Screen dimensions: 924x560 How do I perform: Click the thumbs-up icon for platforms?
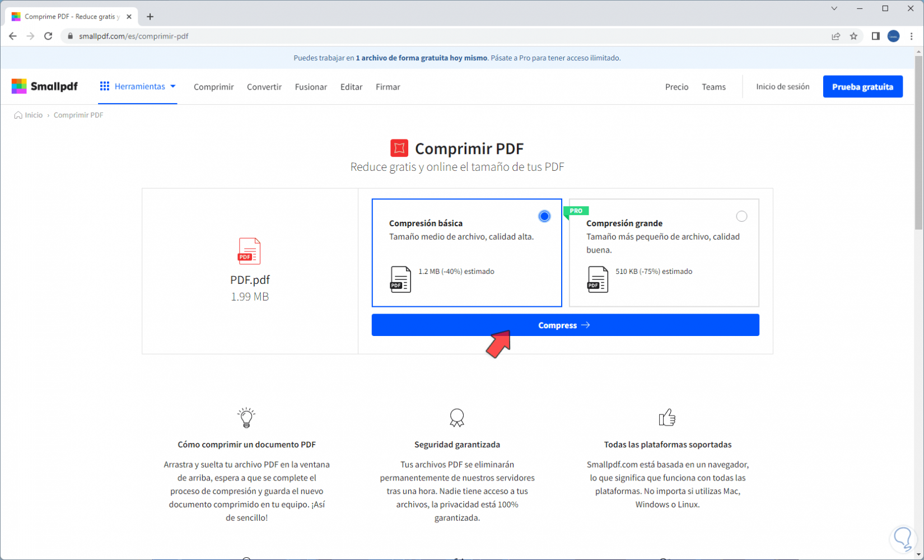(x=667, y=418)
